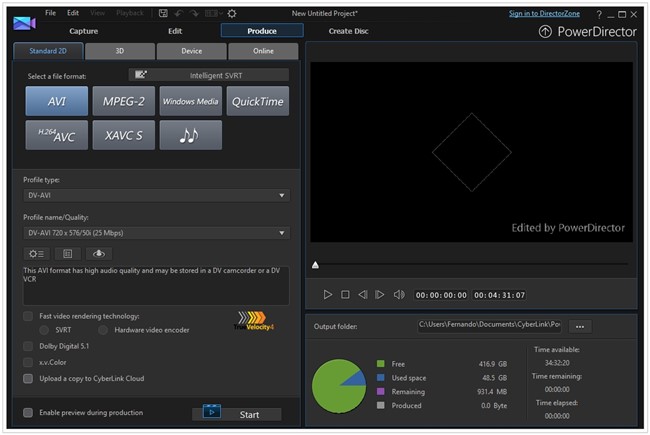Open the preferences gear icon
This screenshot has width=650, height=435.
tap(232, 13)
